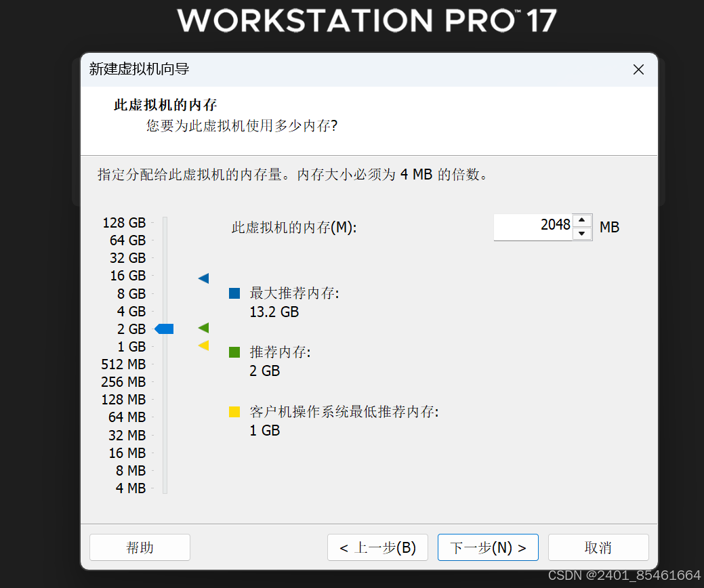
Task: Click the 此虚拟机的内存(M): label
Action: pos(294,228)
